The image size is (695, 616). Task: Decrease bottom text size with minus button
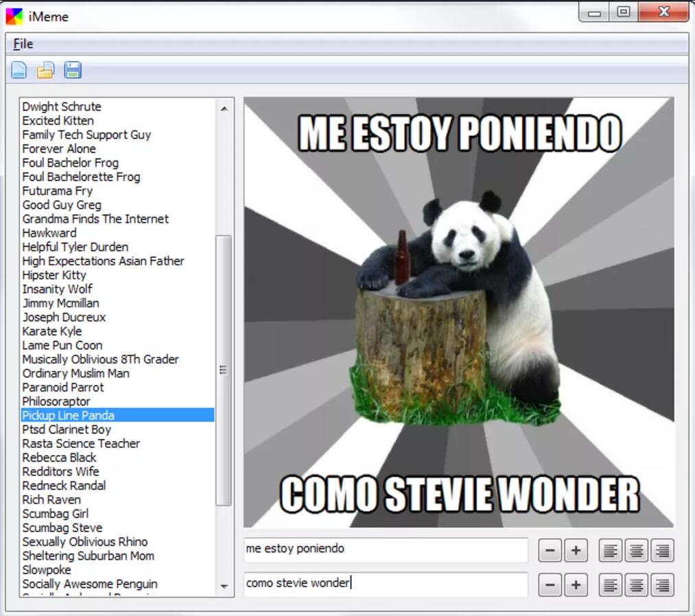coord(550,585)
